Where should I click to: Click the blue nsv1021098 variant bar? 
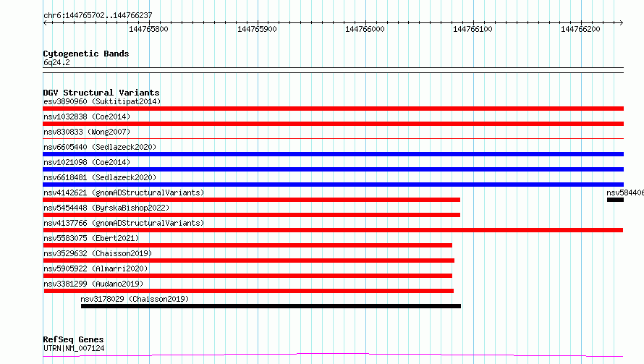click(333, 169)
